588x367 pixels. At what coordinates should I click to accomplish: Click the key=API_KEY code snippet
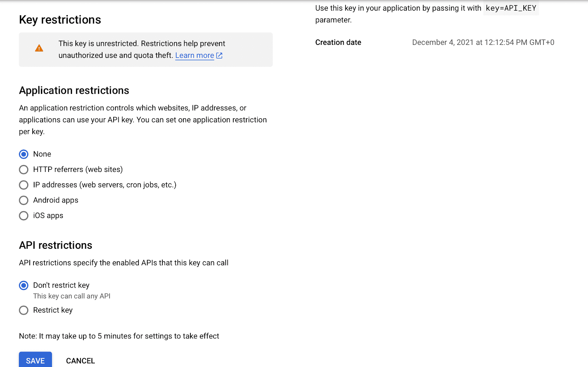[x=511, y=8]
